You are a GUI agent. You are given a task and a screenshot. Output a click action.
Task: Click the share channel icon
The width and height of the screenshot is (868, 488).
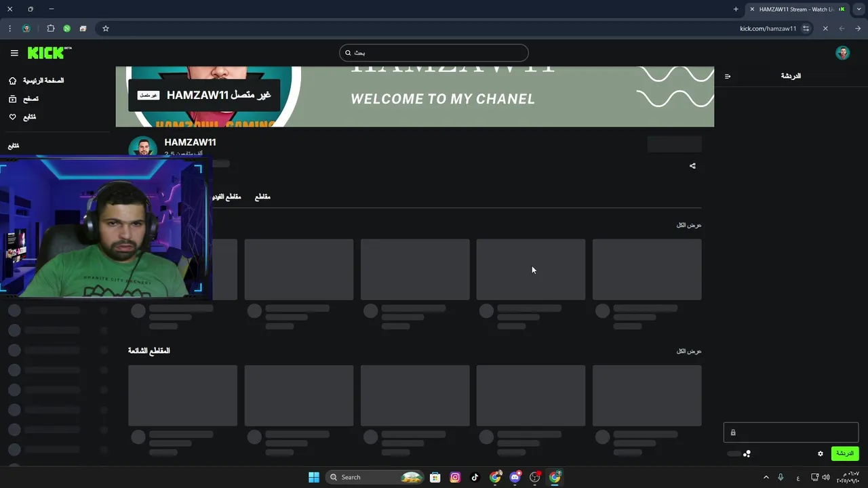(x=692, y=165)
